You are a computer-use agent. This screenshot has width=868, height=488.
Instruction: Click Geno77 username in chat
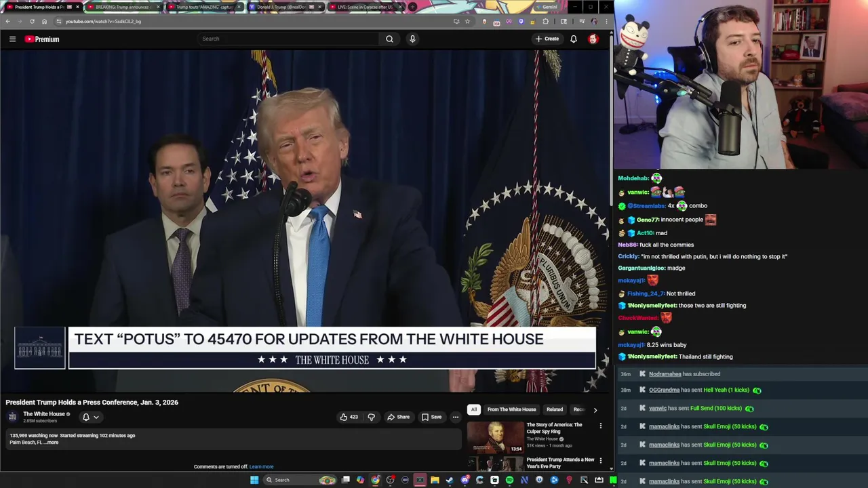pos(648,220)
